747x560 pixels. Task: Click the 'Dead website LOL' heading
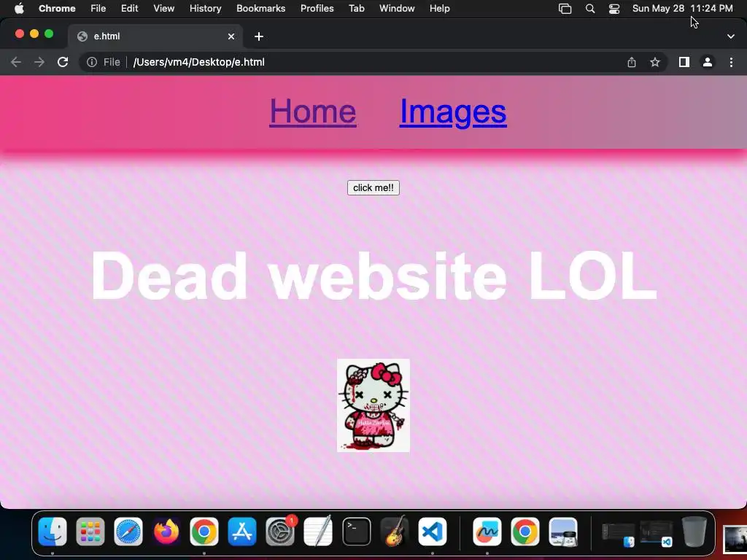(373, 275)
